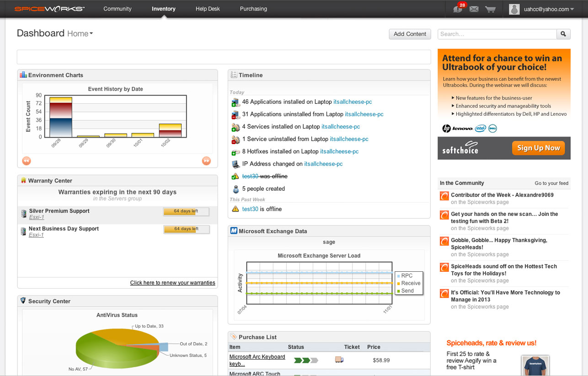Viewport: 588px width, 376px height.
Task: Click the orange next arrow under Event History chart
Action: pyautogui.click(x=207, y=161)
